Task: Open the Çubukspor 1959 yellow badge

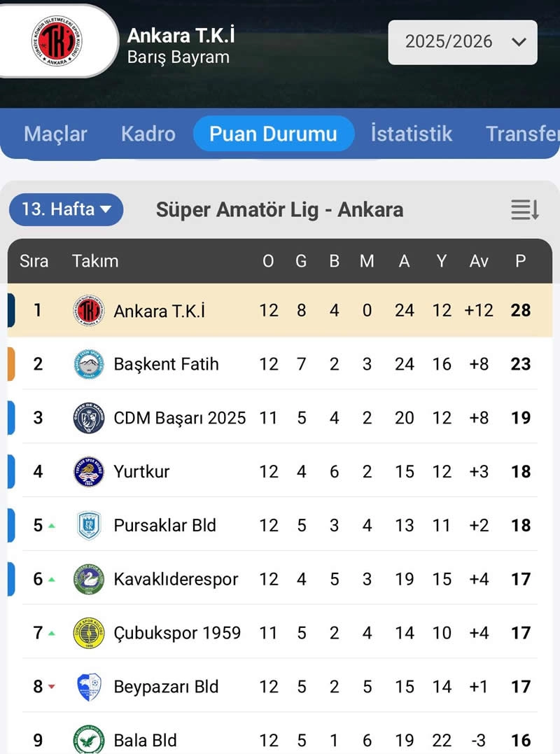Action: point(87,633)
